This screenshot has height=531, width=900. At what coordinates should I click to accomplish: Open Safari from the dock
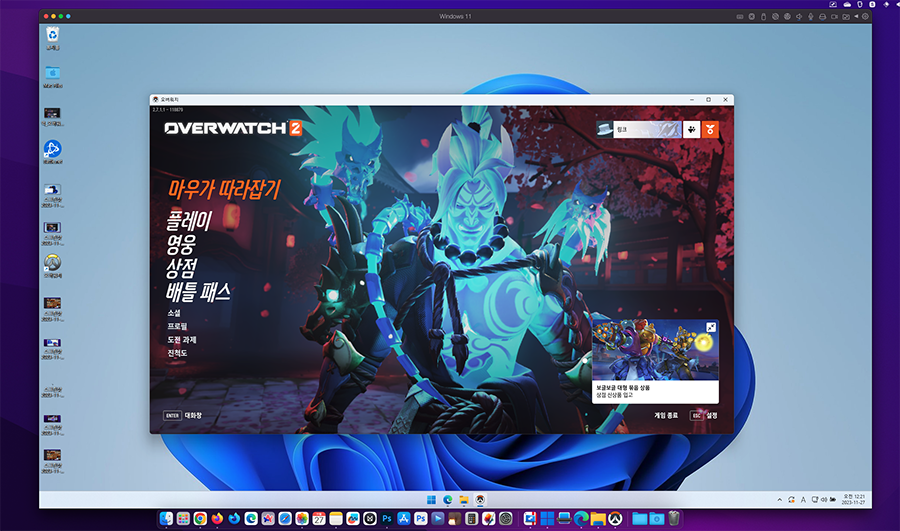pyautogui.click(x=285, y=519)
